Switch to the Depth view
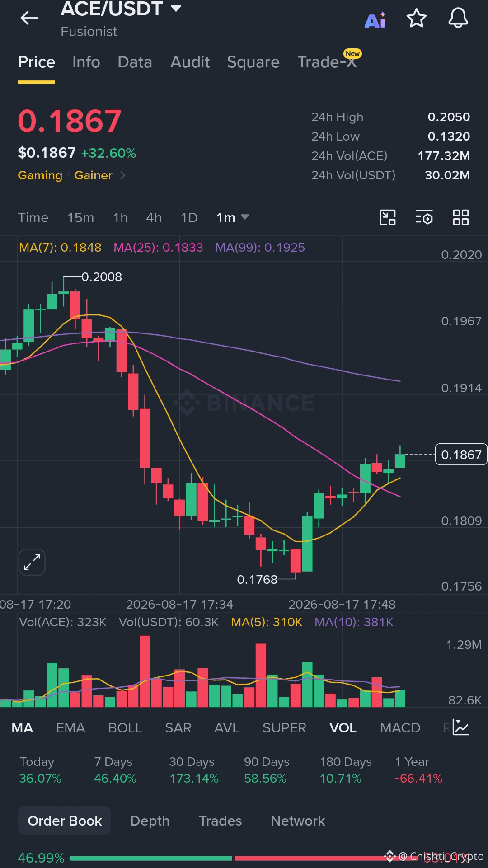This screenshot has height=868, width=488. pyautogui.click(x=150, y=821)
